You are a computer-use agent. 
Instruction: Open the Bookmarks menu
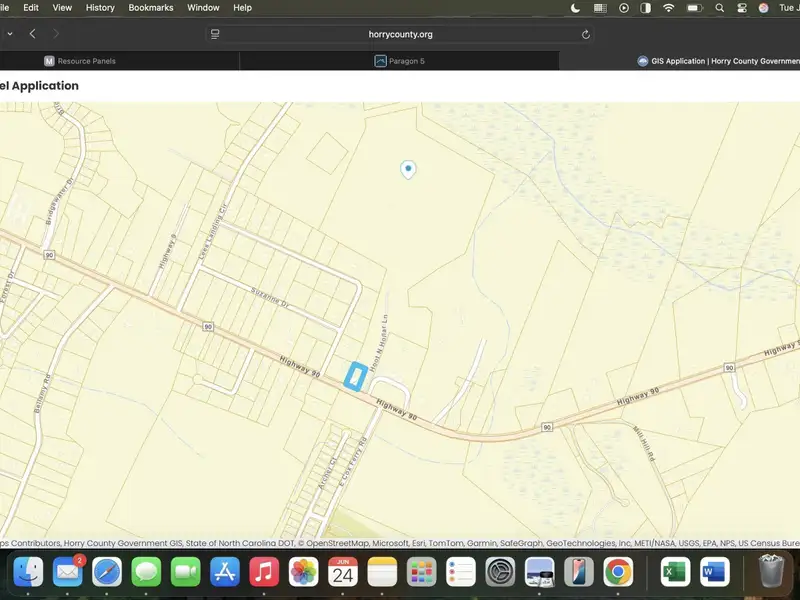tap(151, 7)
